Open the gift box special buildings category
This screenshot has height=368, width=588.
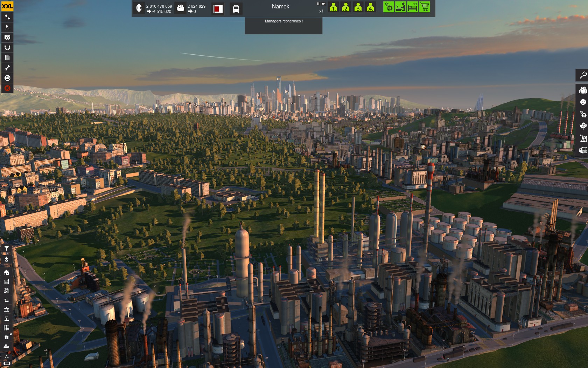6,337
